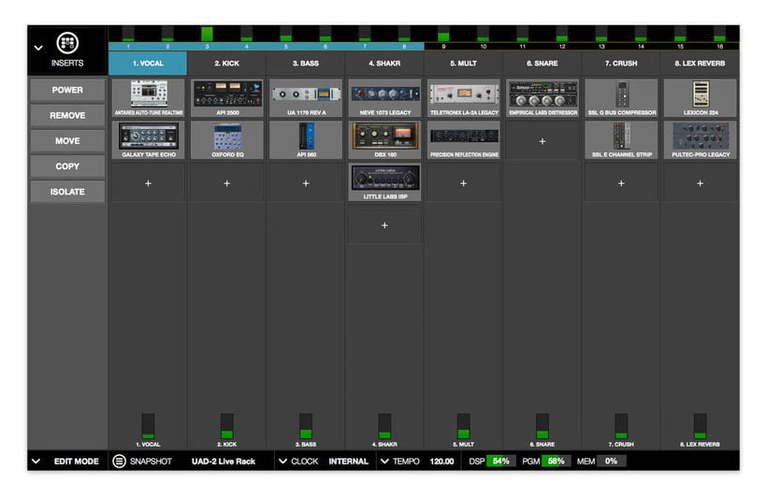Select the SSL E Channel Strip plugin
Viewport: 767px width, 499px height.
[x=621, y=140]
